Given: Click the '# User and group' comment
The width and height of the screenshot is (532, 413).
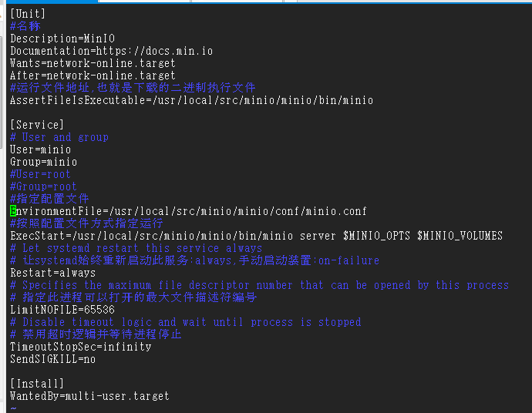Looking at the screenshot, I should 59,137.
